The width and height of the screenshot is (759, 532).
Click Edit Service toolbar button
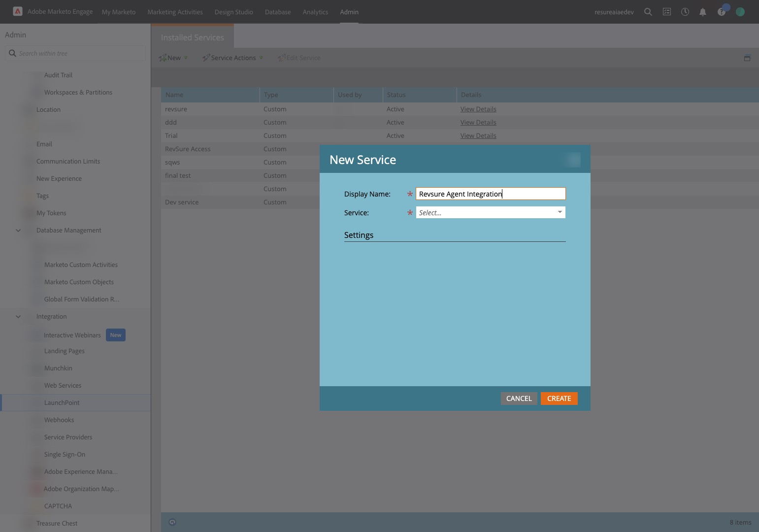tap(299, 58)
